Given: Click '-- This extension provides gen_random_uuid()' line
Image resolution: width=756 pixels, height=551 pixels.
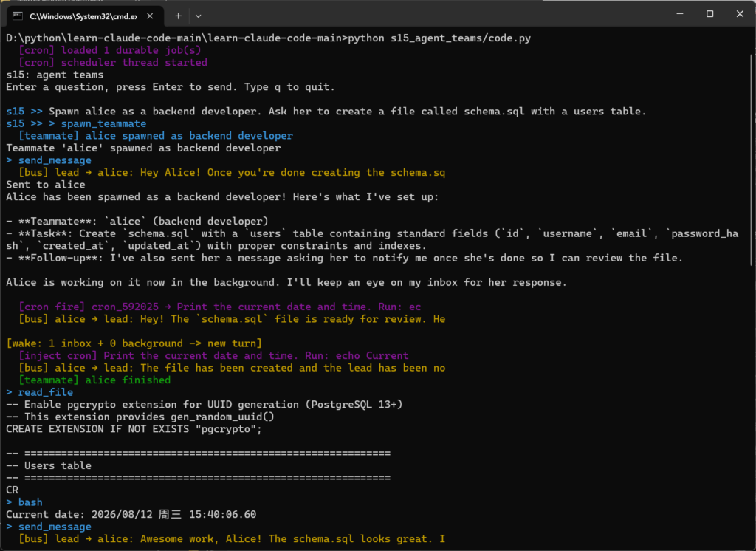Looking at the screenshot, I should click(x=140, y=417).
